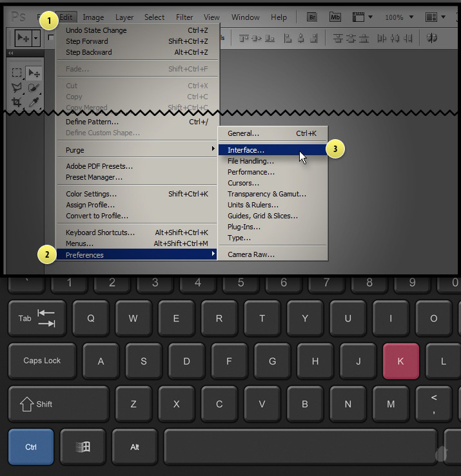Screen dimensions: 461x476
Task: Open the Filter menu
Action: [184, 17]
